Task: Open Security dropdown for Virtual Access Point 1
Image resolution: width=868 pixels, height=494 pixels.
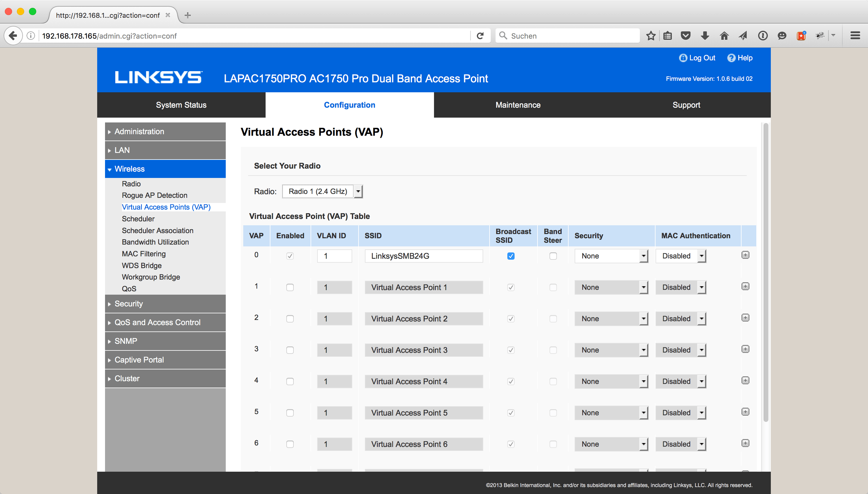Action: pos(611,287)
